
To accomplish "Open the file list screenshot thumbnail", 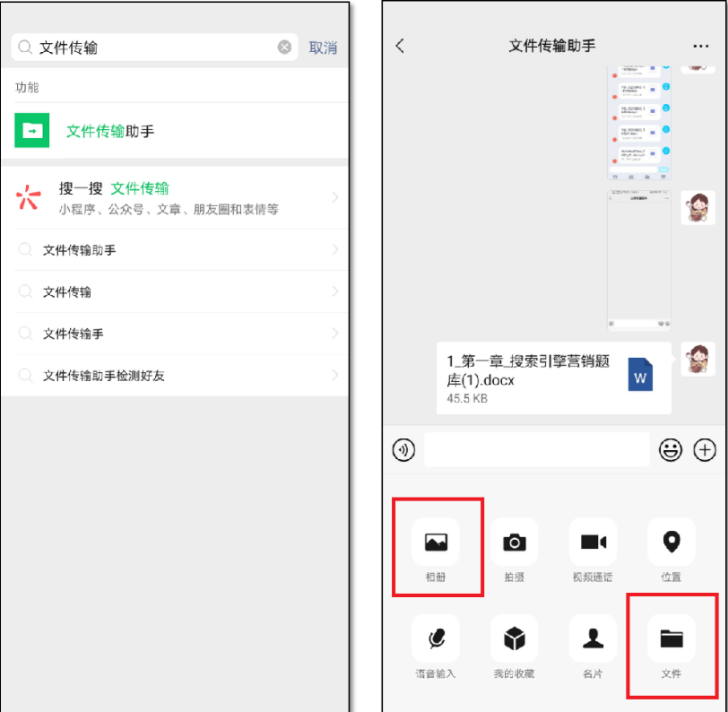I will pos(639,123).
